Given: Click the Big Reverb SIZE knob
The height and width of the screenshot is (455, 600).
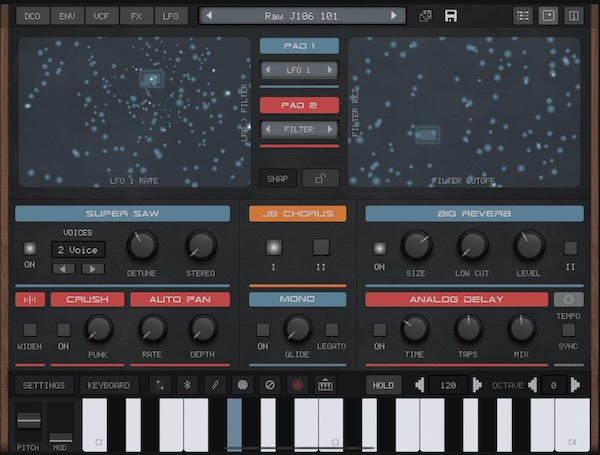Looking at the screenshot, I should [x=416, y=245].
